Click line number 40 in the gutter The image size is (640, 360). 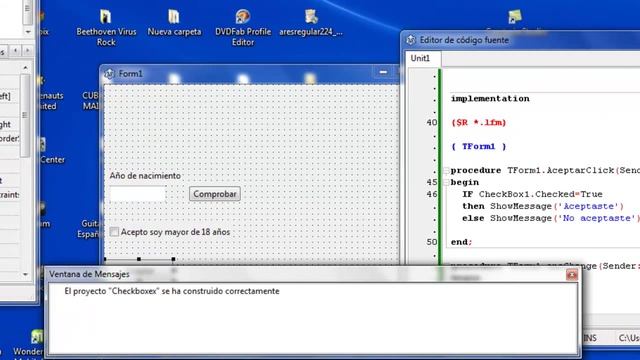pos(432,122)
